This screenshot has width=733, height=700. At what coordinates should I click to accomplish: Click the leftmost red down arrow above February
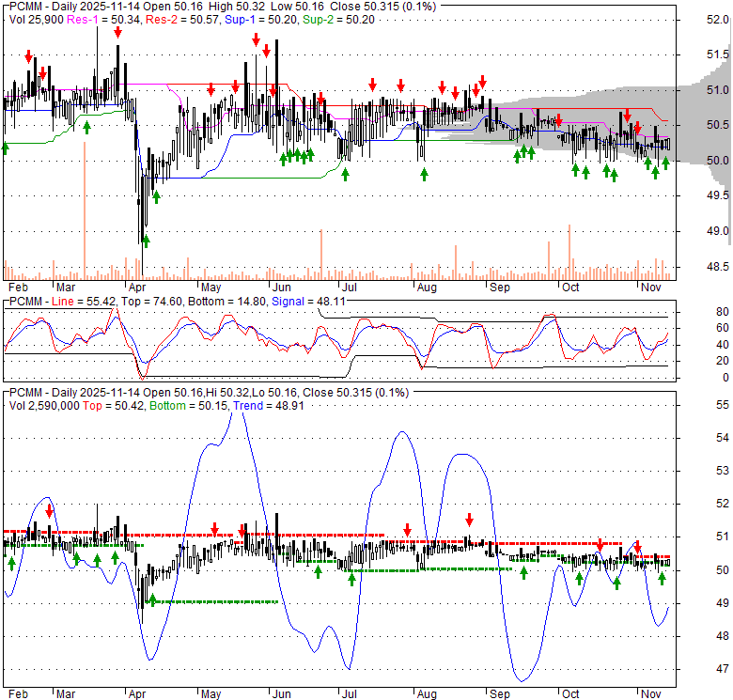pyautogui.click(x=28, y=57)
